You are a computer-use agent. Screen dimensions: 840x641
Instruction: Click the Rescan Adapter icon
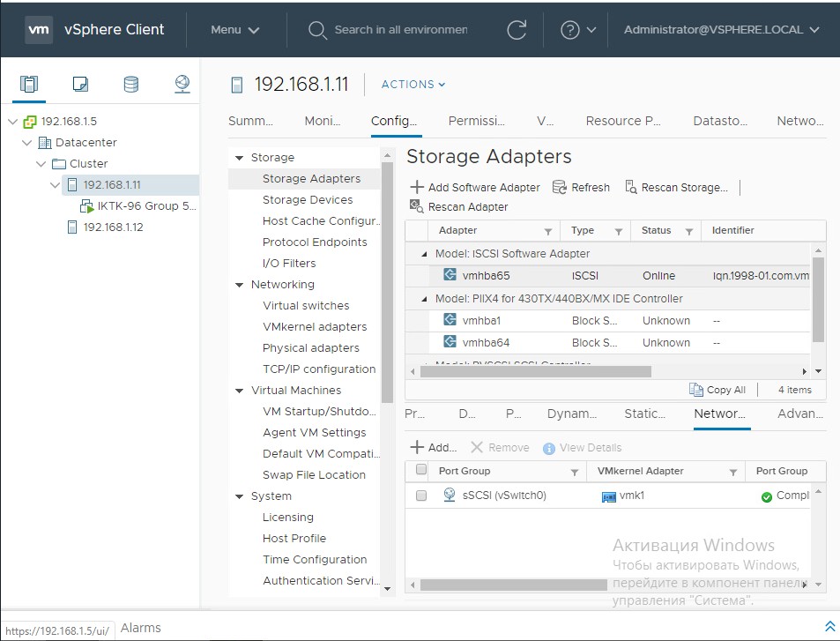[416, 206]
